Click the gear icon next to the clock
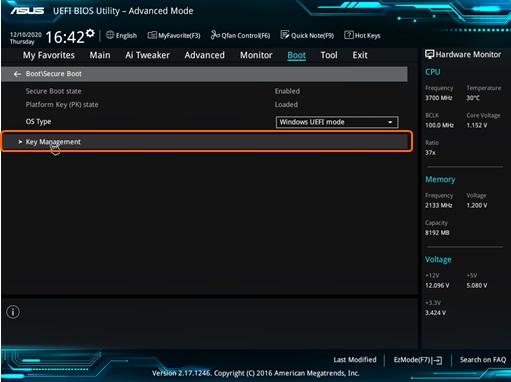The image size is (511, 382). (90, 33)
